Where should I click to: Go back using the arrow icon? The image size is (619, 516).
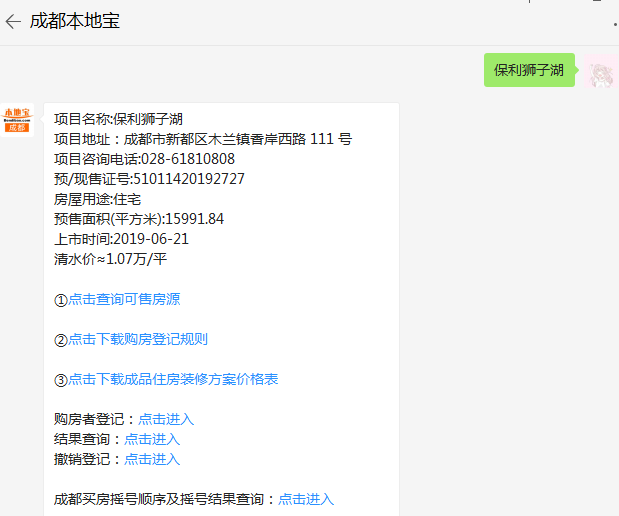pos(13,21)
